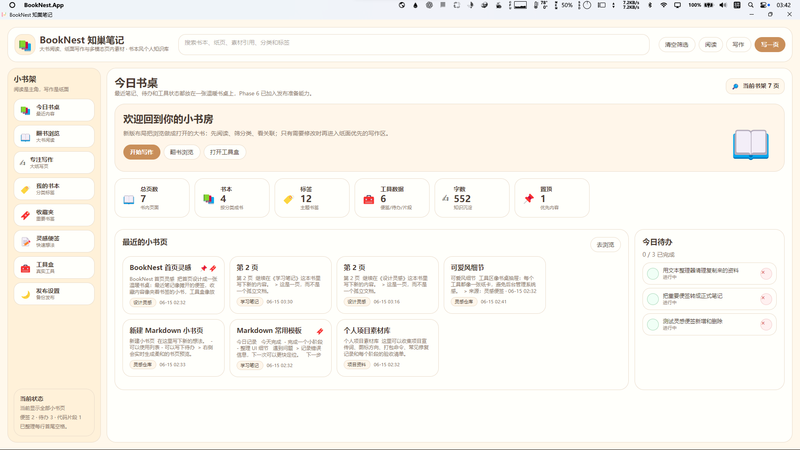Open the 新建 Markdown 小书页 card

click(173, 348)
